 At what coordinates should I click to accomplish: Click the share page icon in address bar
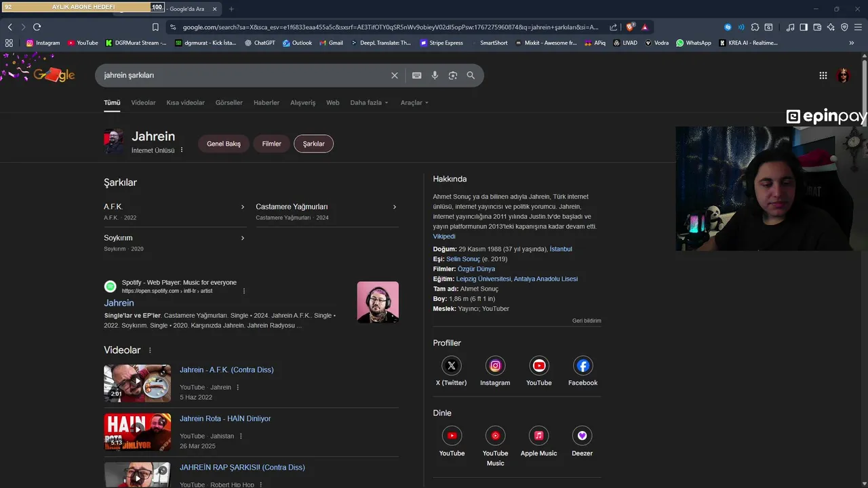pos(613,27)
